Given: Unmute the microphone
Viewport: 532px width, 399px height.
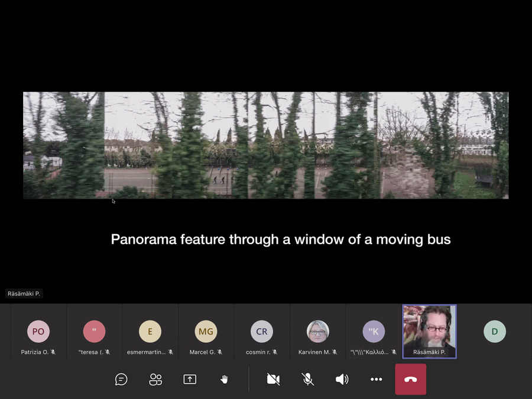Looking at the screenshot, I should pos(307,379).
